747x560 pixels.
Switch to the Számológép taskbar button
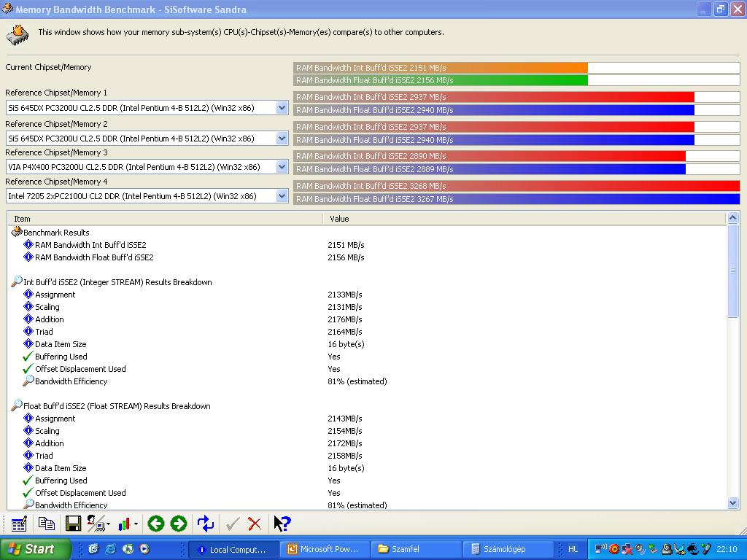[507, 550]
